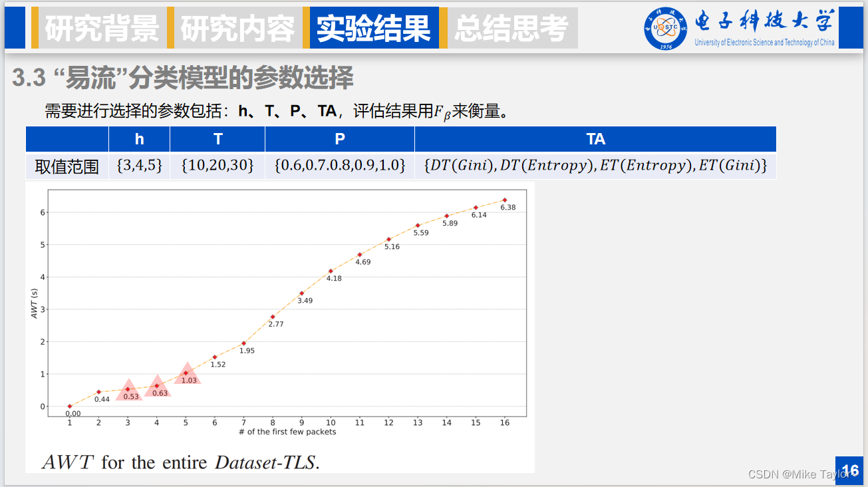Click the {10,20,30} value cell
868x487 pixels.
click(217, 166)
